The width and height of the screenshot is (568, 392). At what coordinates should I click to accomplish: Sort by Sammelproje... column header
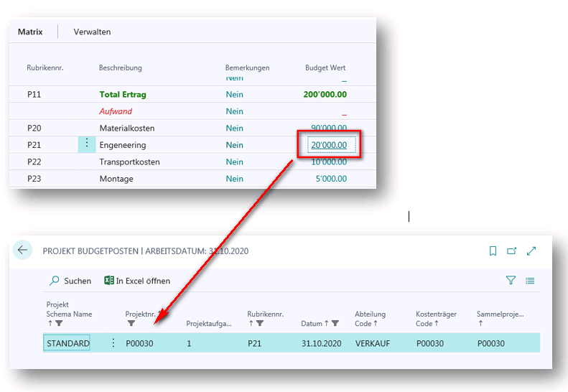click(500, 319)
